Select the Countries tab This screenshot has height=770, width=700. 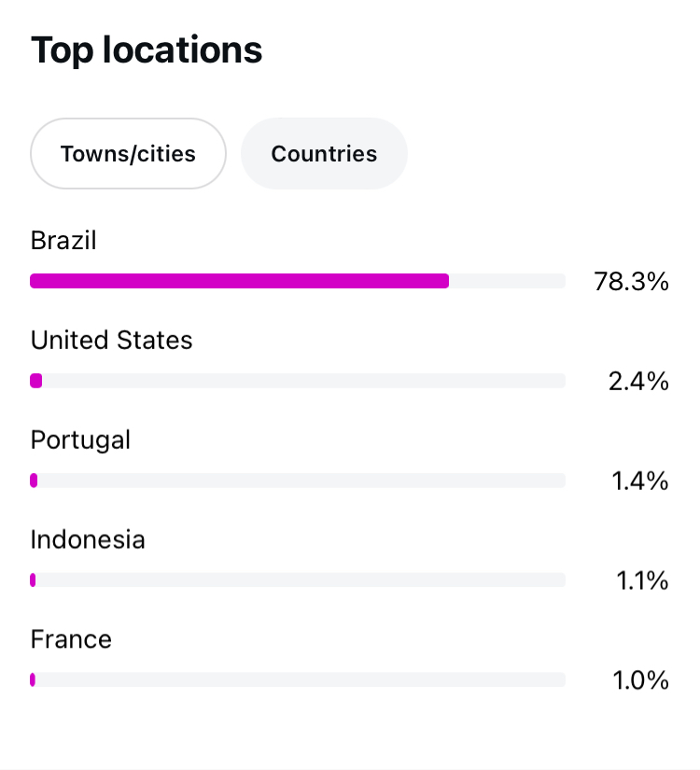tap(324, 154)
